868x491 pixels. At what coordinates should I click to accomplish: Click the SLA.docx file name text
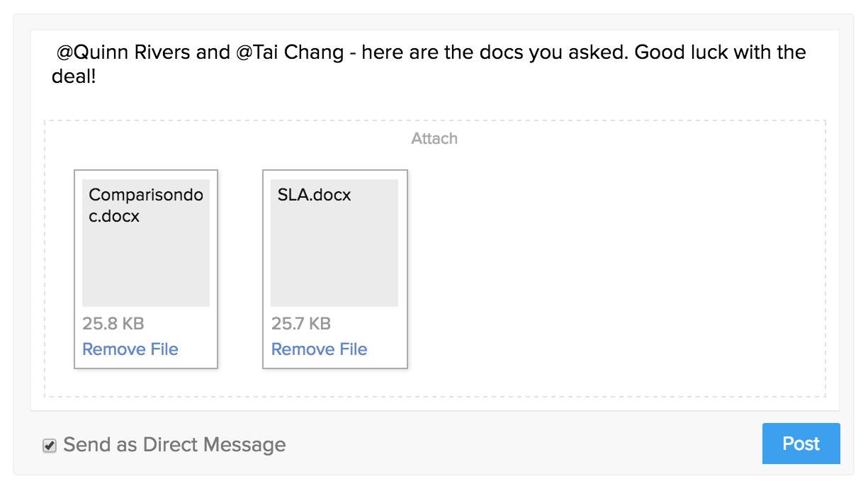(x=314, y=195)
